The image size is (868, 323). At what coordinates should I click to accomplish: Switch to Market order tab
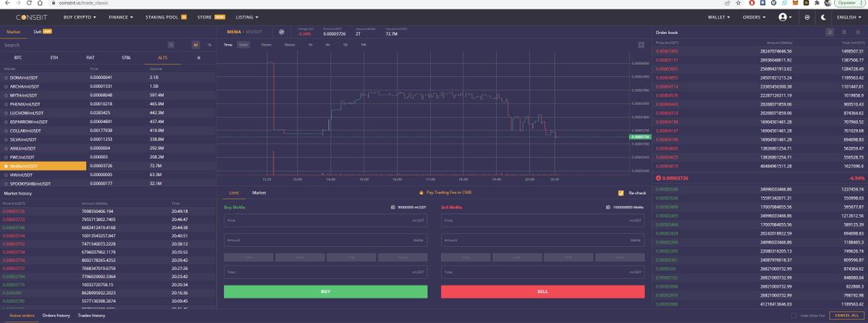coord(259,193)
